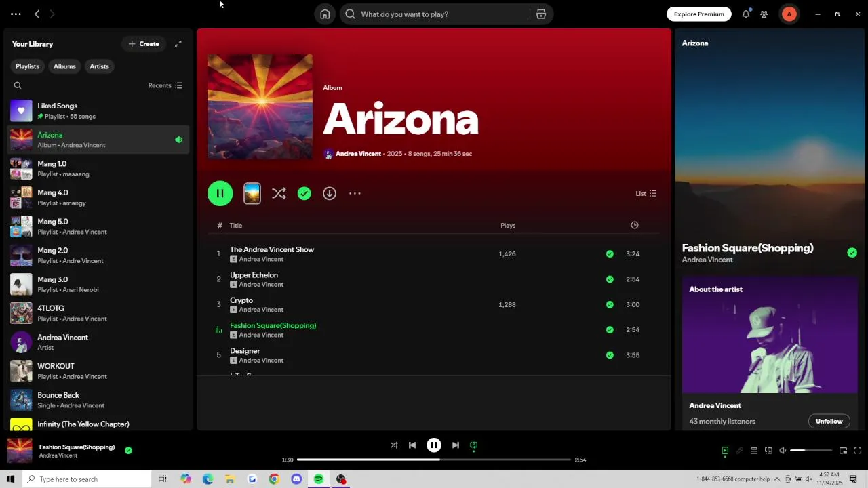The image size is (868, 488).
Task: Mute with the speaker volume icon
Action: click(783, 451)
